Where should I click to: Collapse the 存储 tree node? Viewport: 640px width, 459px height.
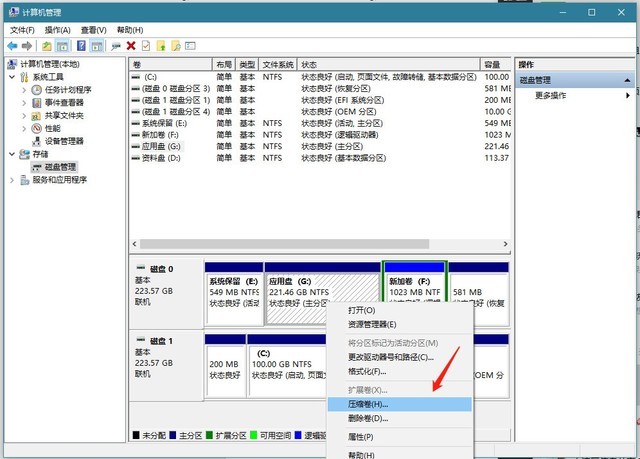point(12,154)
